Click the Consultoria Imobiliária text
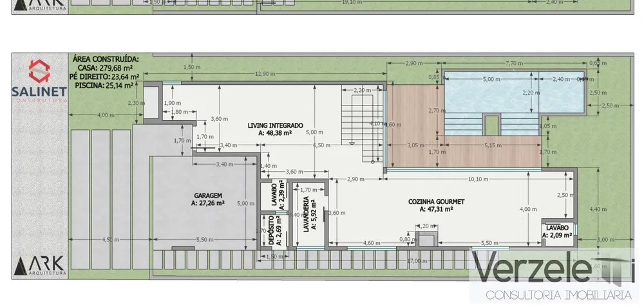 tap(558, 294)
